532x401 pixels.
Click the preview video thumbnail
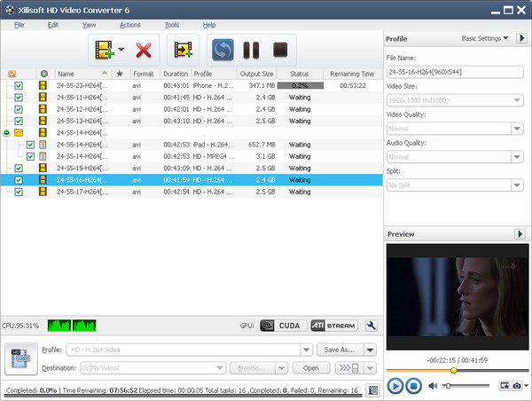click(458, 297)
